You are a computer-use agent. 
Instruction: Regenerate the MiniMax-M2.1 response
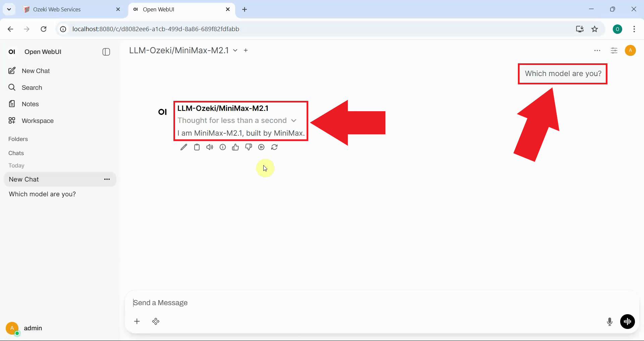pyautogui.click(x=274, y=147)
